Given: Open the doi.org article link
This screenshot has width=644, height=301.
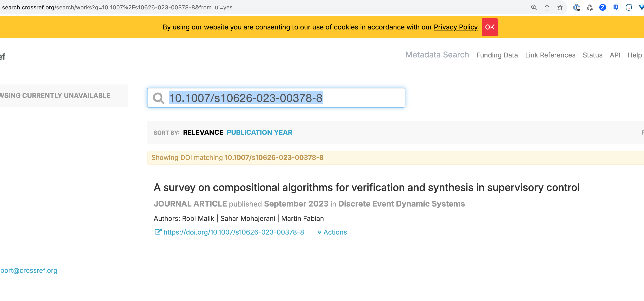Looking at the screenshot, I should (x=233, y=232).
